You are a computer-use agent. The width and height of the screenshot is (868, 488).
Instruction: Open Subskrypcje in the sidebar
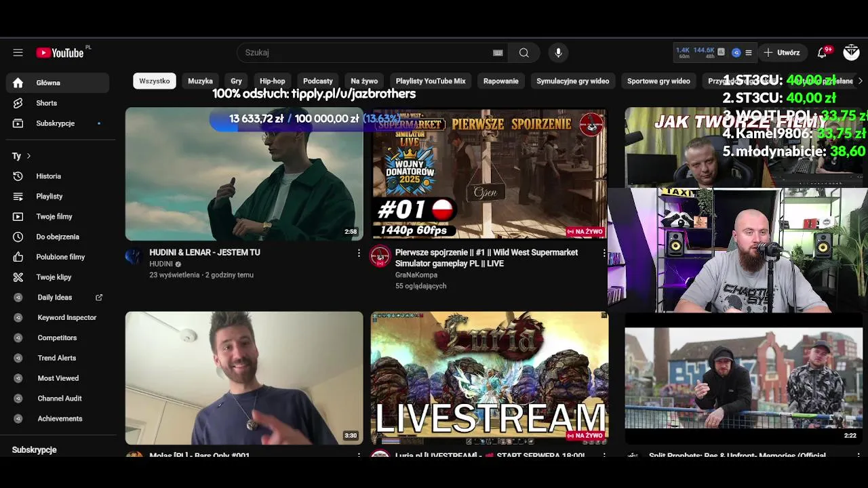tap(58, 123)
